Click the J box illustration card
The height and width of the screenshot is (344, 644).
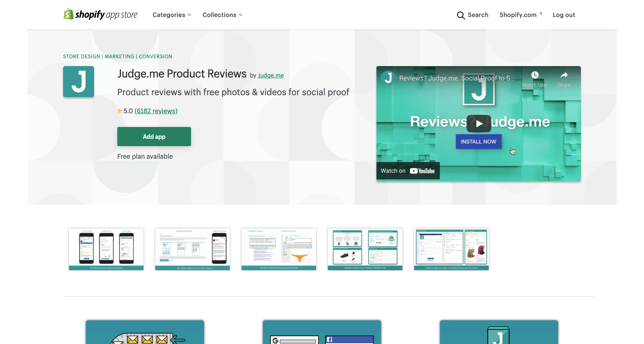coord(499,332)
